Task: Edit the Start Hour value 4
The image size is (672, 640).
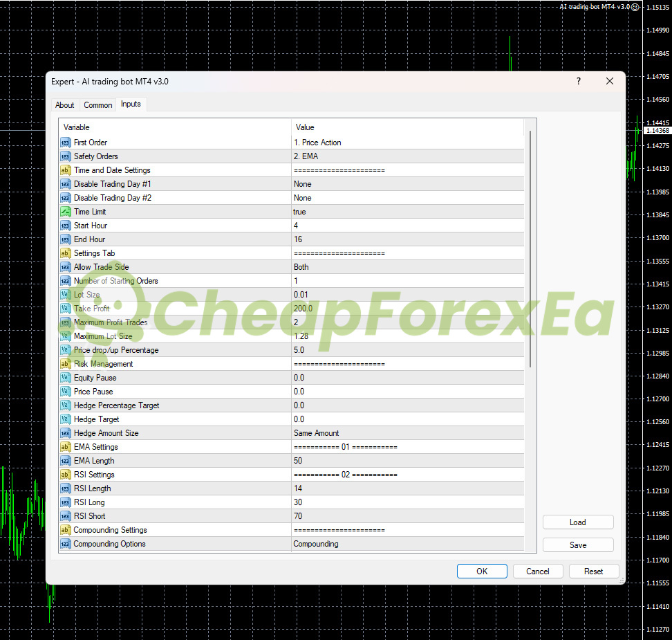Action: tap(407, 226)
